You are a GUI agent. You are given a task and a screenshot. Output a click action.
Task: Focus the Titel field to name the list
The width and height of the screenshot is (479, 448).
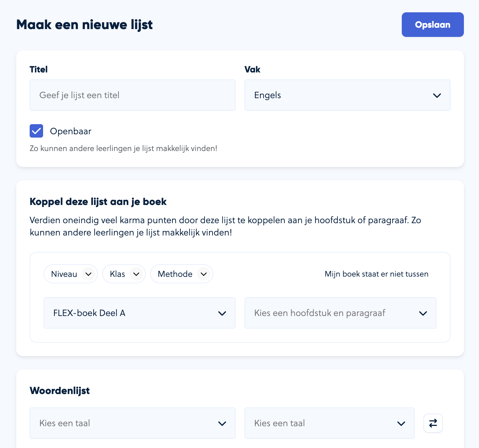pos(132,95)
